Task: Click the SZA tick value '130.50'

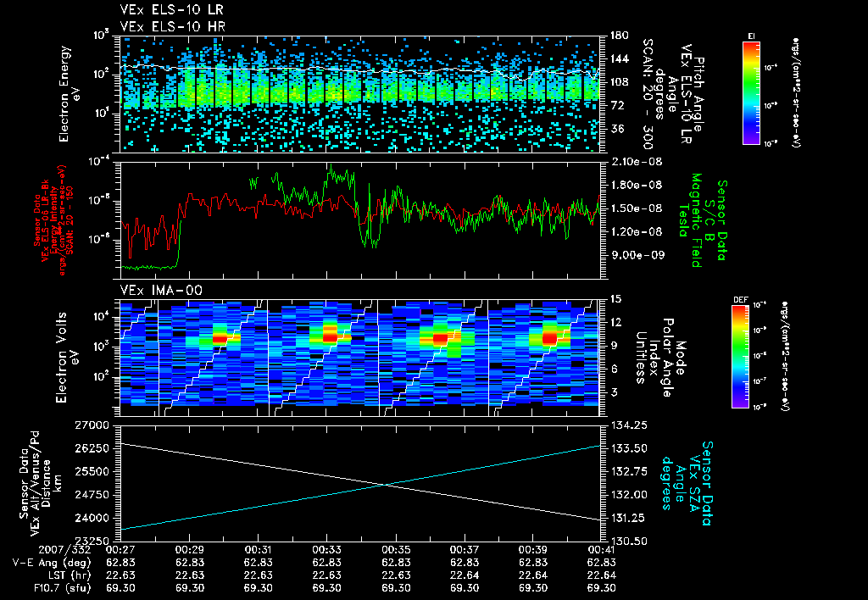Action: 630,541
